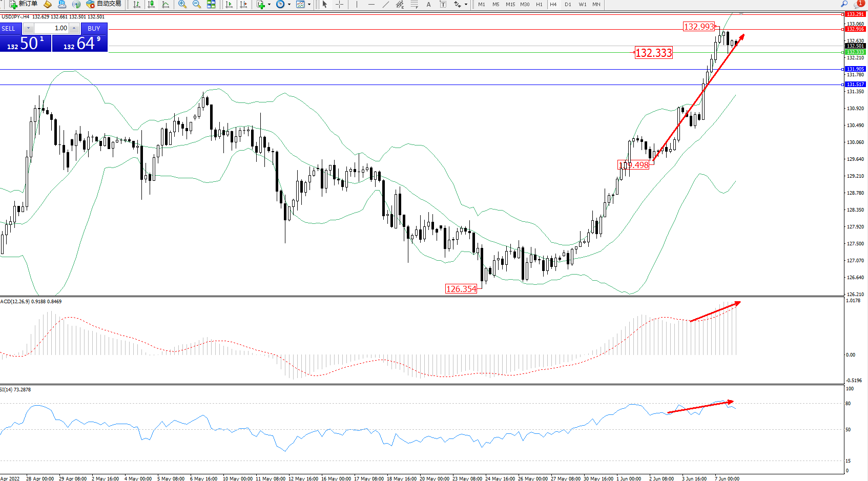Select the crosshair tool
This screenshot has width=868, height=481.
(339, 4)
